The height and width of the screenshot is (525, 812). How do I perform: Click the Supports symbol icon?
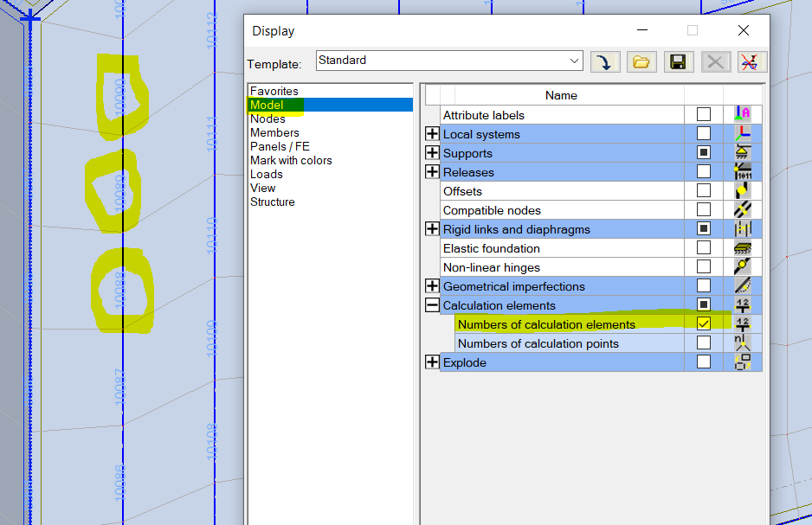743,152
